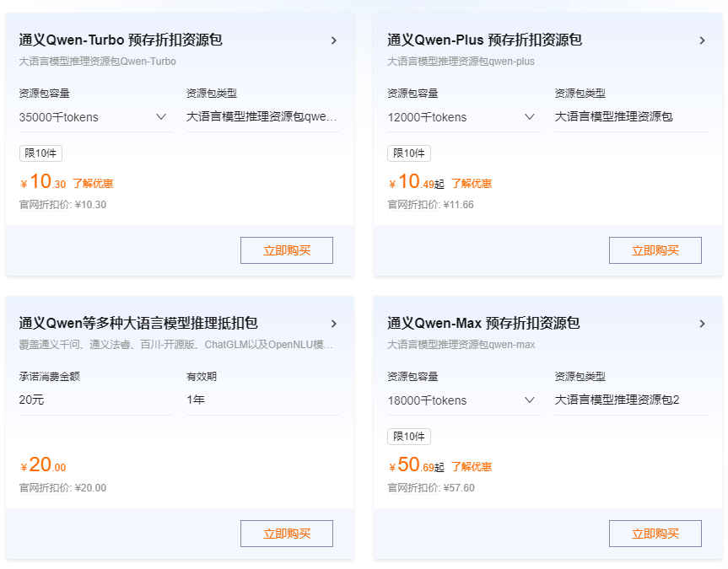Open 了解优惠 link under Qwen-Plus price
Screen dimensions: 728x569
tap(472, 184)
